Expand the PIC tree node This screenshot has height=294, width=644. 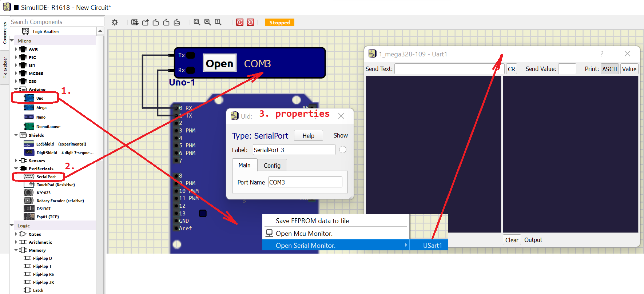click(x=16, y=57)
